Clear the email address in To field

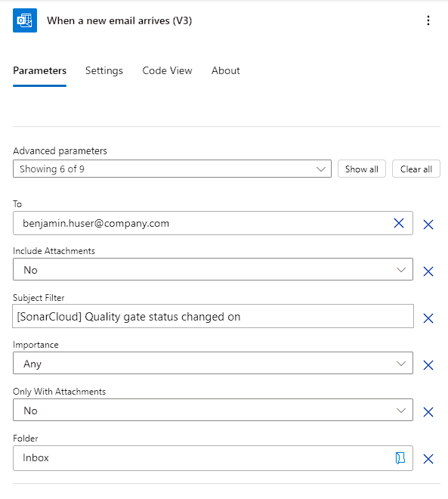tap(399, 223)
